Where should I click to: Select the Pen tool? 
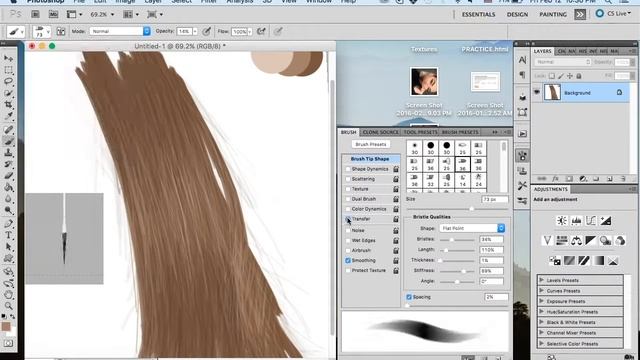[8, 224]
